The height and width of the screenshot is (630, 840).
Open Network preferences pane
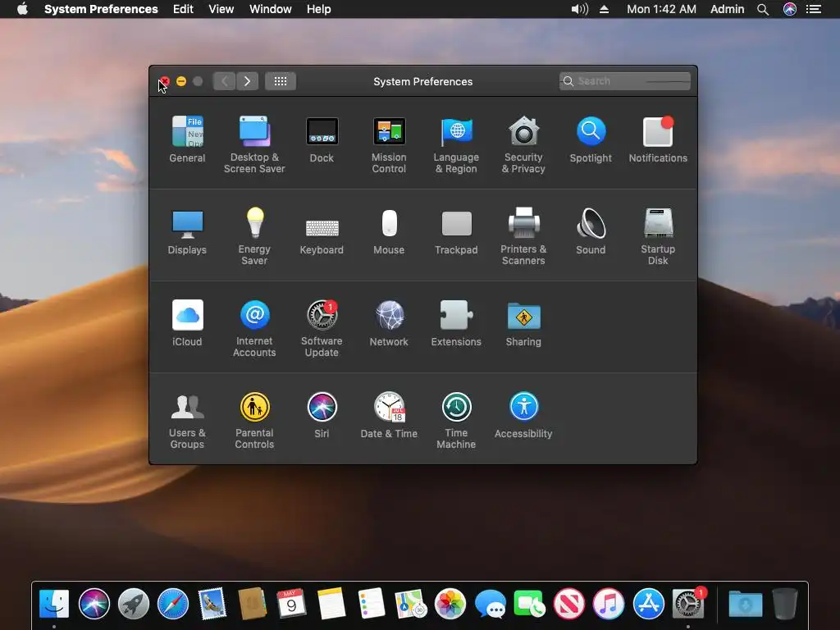tap(389, 323)
